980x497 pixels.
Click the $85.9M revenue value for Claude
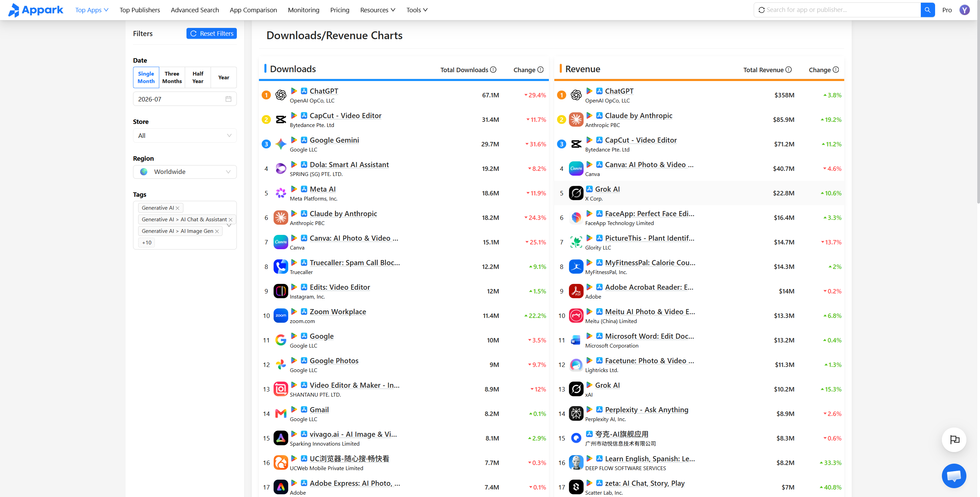[784, 119]
